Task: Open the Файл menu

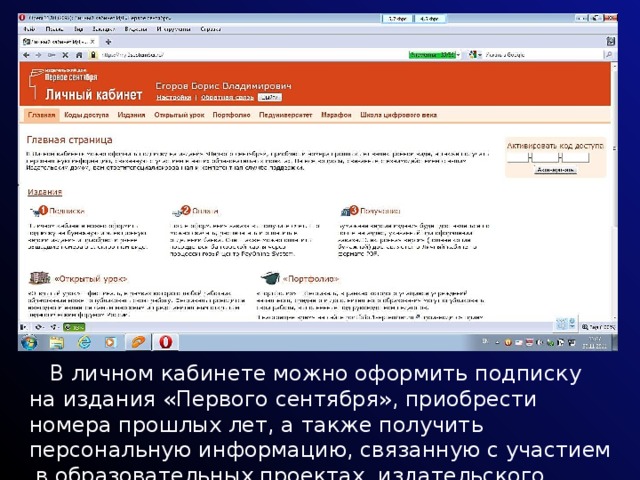Action: 29,29
